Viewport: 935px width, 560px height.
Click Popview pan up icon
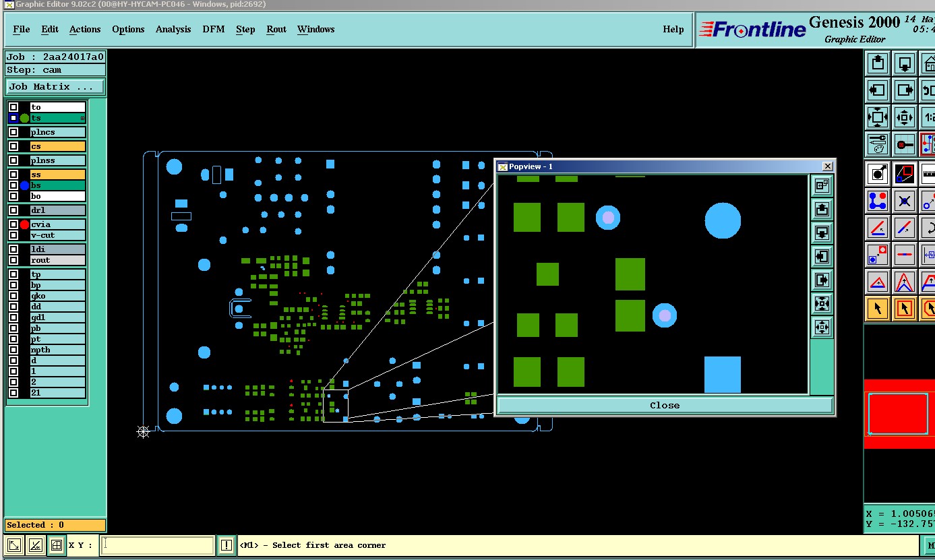click(x=822, y=209)
